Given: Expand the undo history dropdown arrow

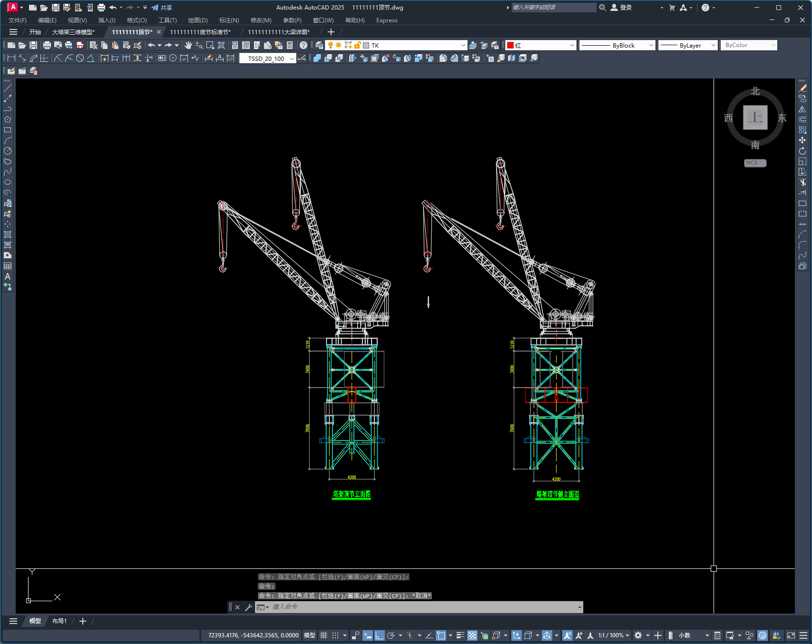Looking at the screenshot, I should coord(159,45).
